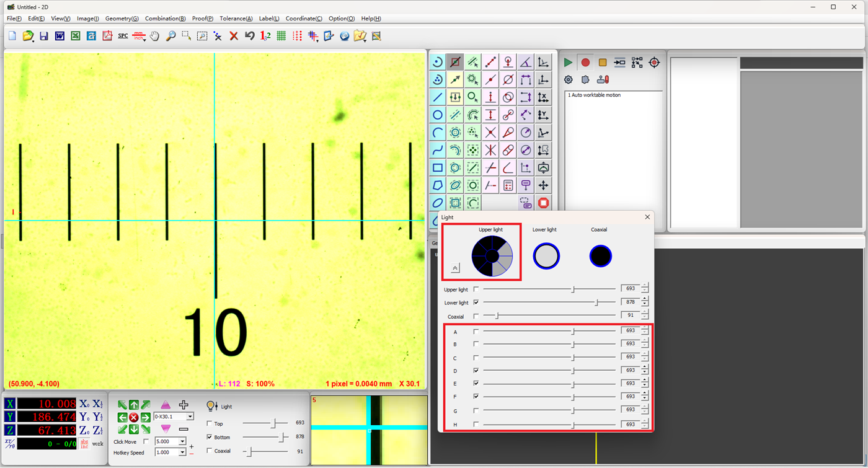868x468 pixels.
Task: Open the Hotkey Speed 1.000 dropdown
Action: point(182,453)
